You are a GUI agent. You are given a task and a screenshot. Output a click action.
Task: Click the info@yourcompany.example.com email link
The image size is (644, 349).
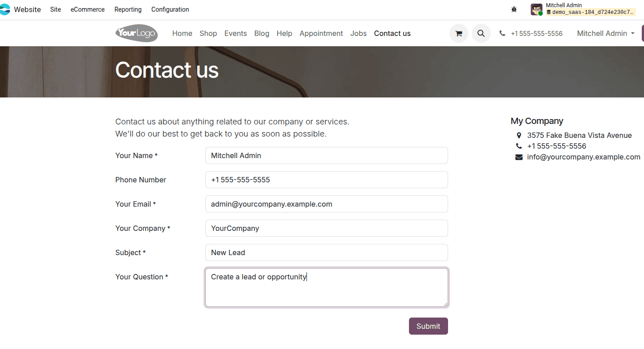point(583,157)
